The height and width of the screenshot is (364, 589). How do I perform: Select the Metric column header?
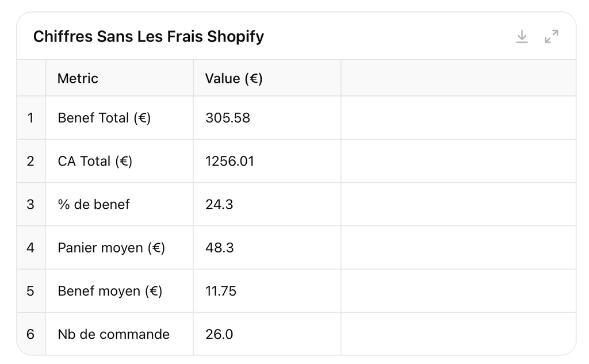click(78, 78)
